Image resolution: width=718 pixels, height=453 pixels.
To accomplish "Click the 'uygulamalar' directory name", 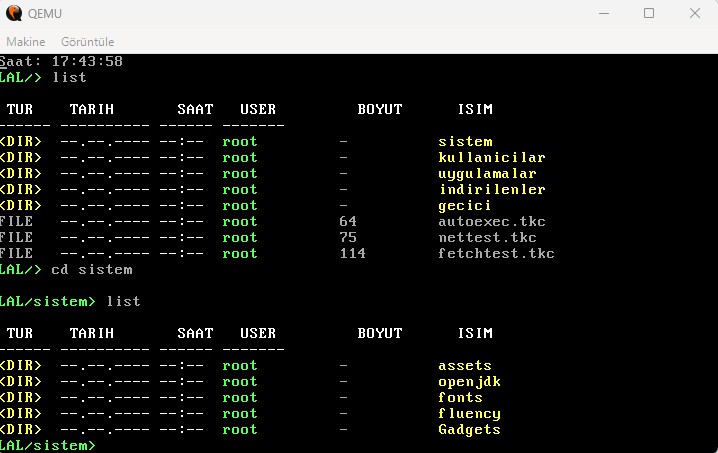I will tap(487, 174).
